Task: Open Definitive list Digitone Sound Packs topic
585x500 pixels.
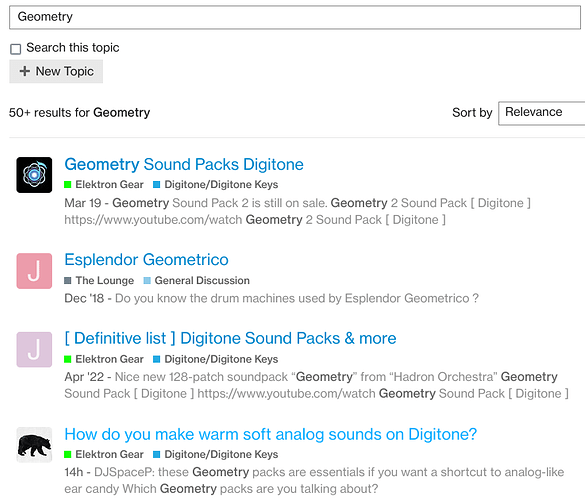Action: pos(230,338)
